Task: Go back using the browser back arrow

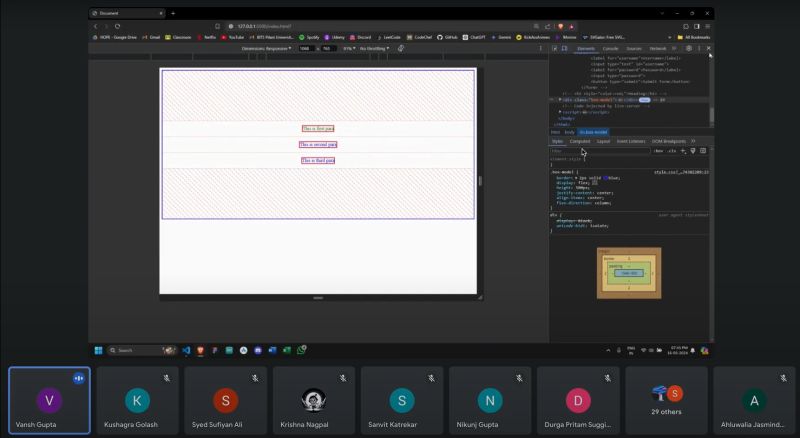Action: [95, 26]
